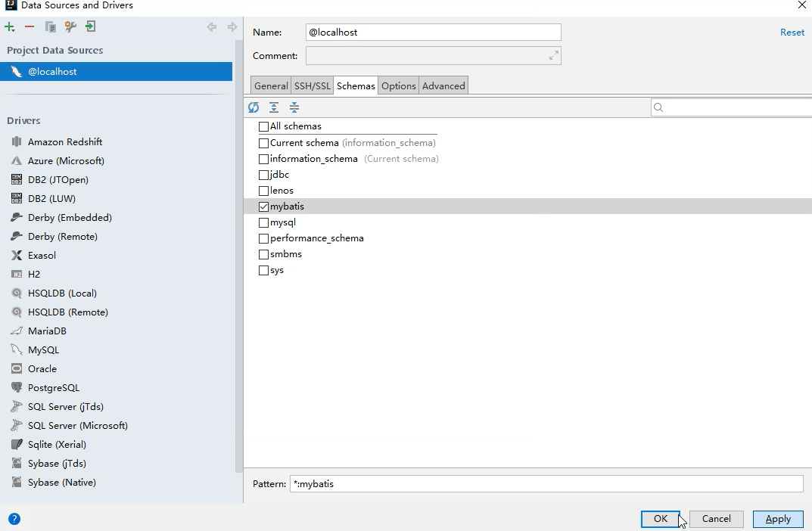Go back with left arrow icon
812x531 pixels.
click(212, 27)
